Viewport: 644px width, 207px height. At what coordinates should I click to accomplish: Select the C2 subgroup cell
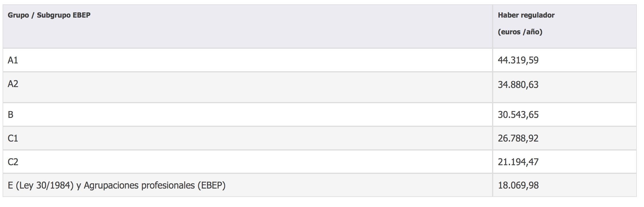13,162
